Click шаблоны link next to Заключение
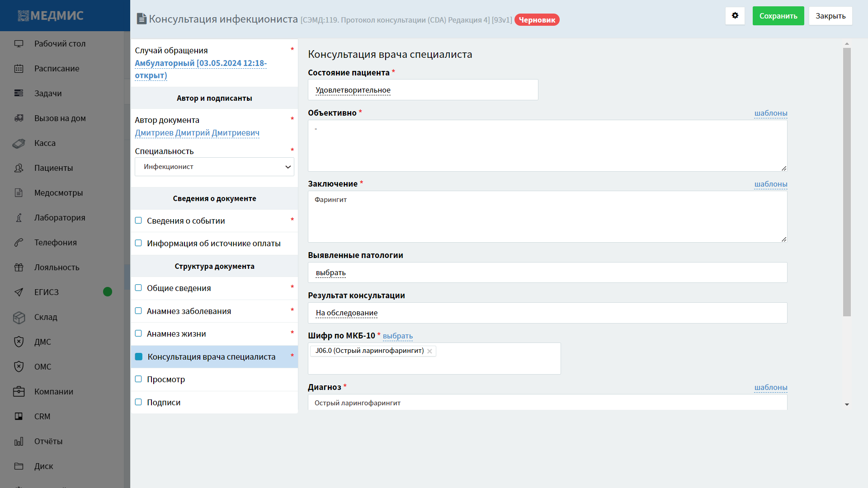This screenshot has width=868, height=488. [770, 184]
